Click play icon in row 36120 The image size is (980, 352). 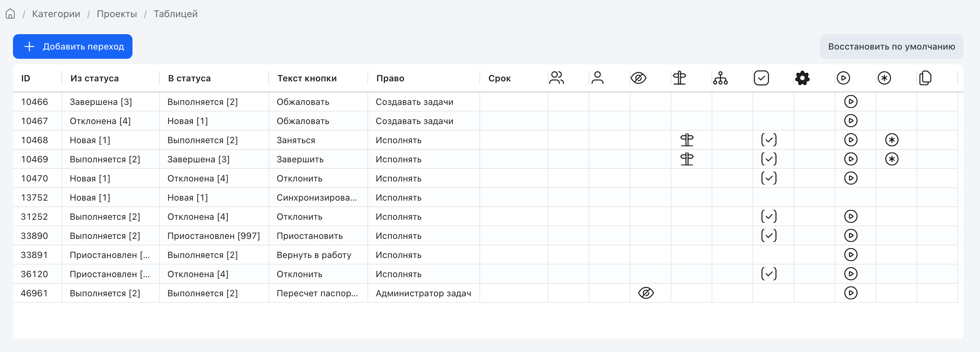pos(851,273)
